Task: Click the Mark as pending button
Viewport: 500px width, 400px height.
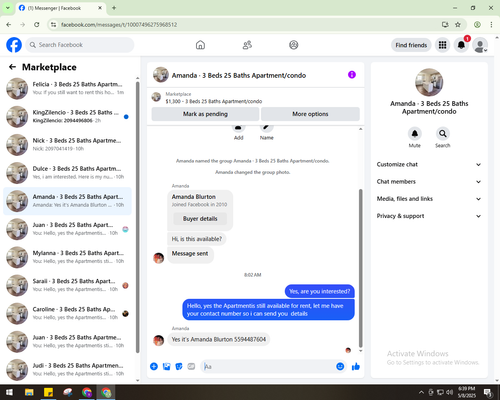Action: click(x=205, y=114)
